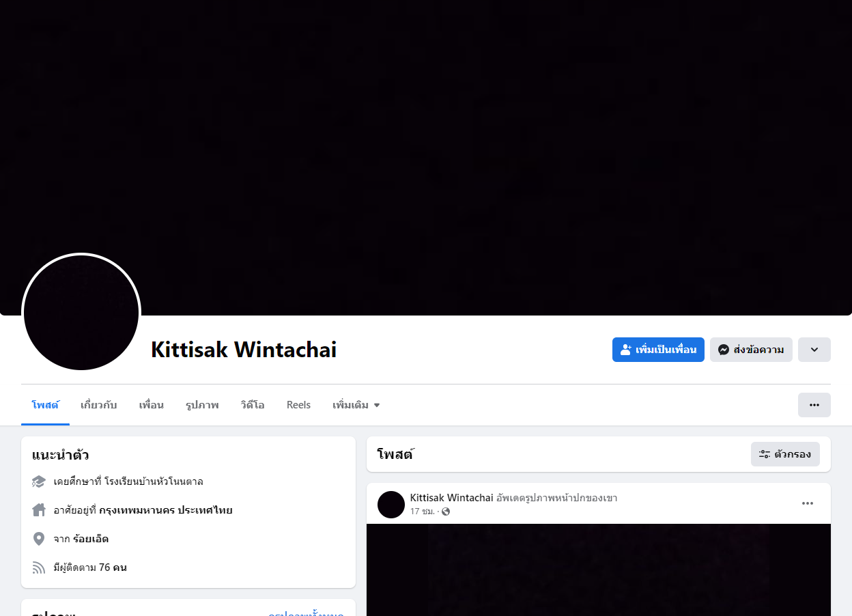Click the Kittisak Wintachai name link in the post
Screen dimensions: 852x616
(x=452, y=498)
